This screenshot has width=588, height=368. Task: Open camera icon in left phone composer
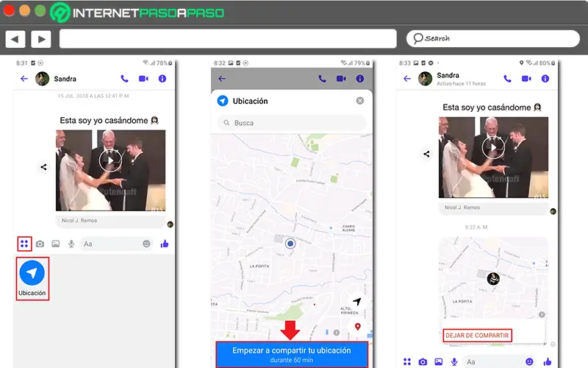[40, 244]
